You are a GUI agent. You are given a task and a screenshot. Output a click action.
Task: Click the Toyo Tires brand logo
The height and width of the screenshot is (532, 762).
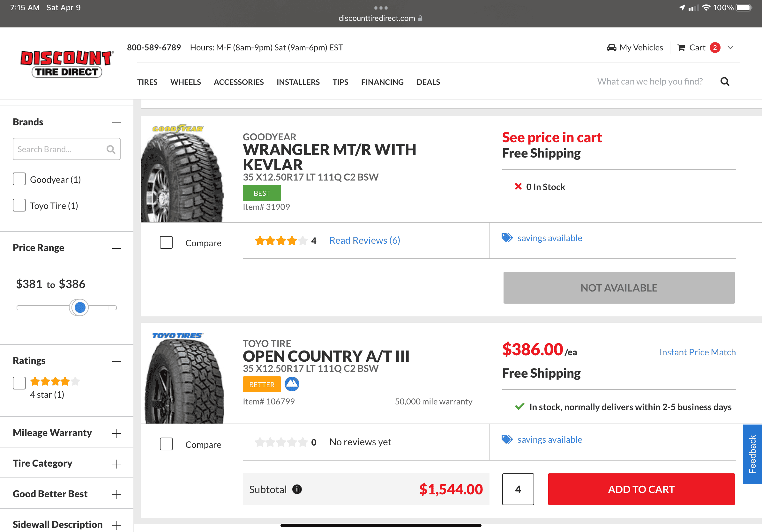tap(177, 336)
